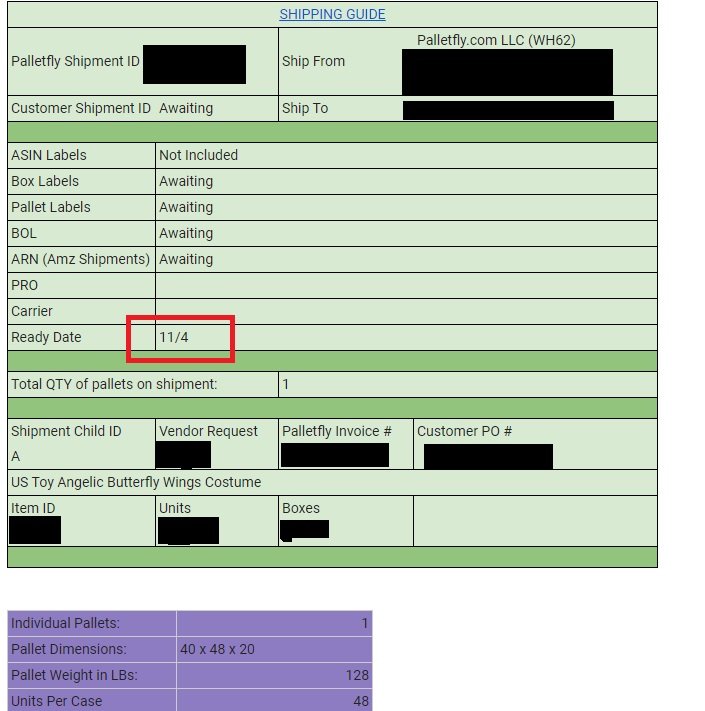
Task: Select the US Toy Angelic Butterfly Wings Costume row
Action: [x=136, y=482]
